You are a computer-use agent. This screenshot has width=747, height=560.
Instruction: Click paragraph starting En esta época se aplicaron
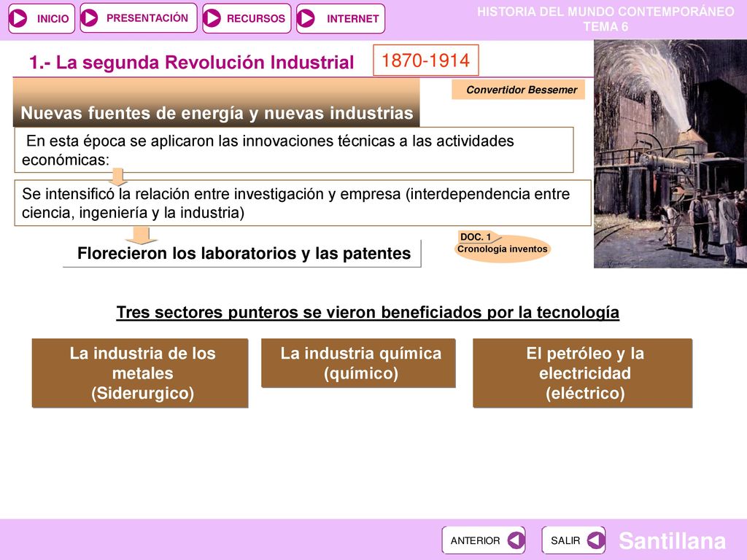click(294, 150)
